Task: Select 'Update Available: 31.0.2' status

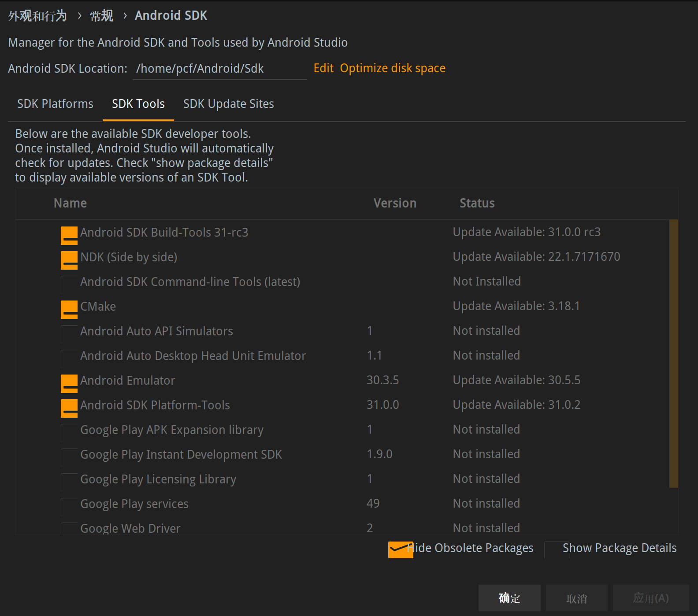Action: click(x=516, y=405)
